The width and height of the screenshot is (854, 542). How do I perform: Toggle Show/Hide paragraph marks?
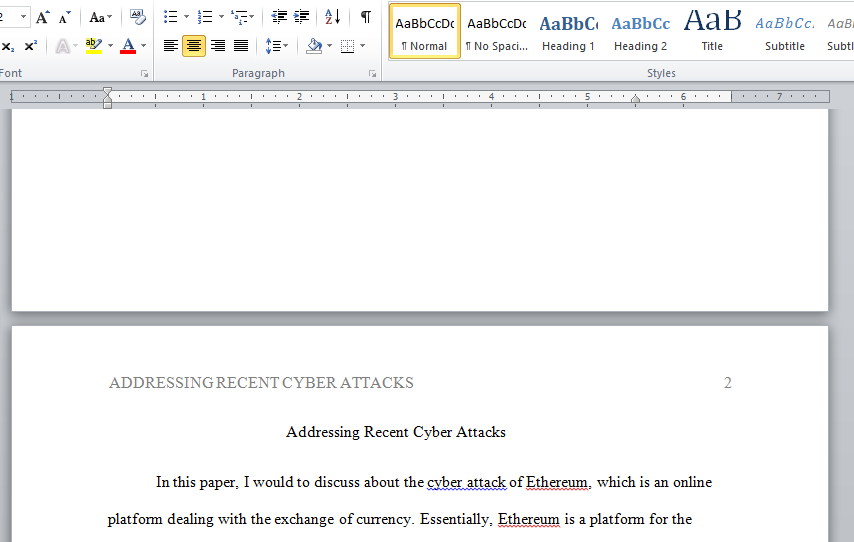366,17
